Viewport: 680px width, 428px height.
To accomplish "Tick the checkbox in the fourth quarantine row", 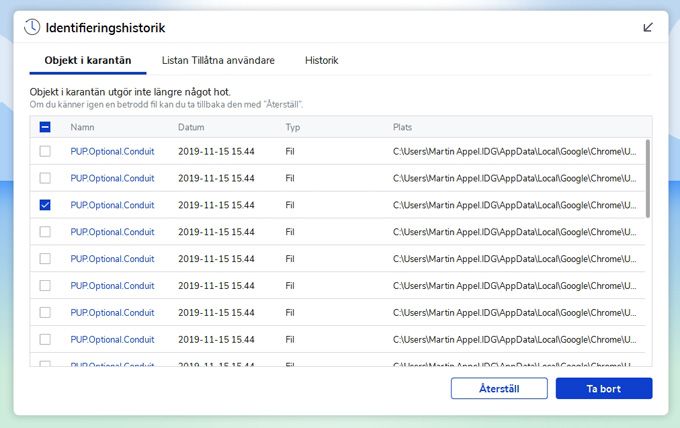I will pyautogui.click(x=45, y=232).
